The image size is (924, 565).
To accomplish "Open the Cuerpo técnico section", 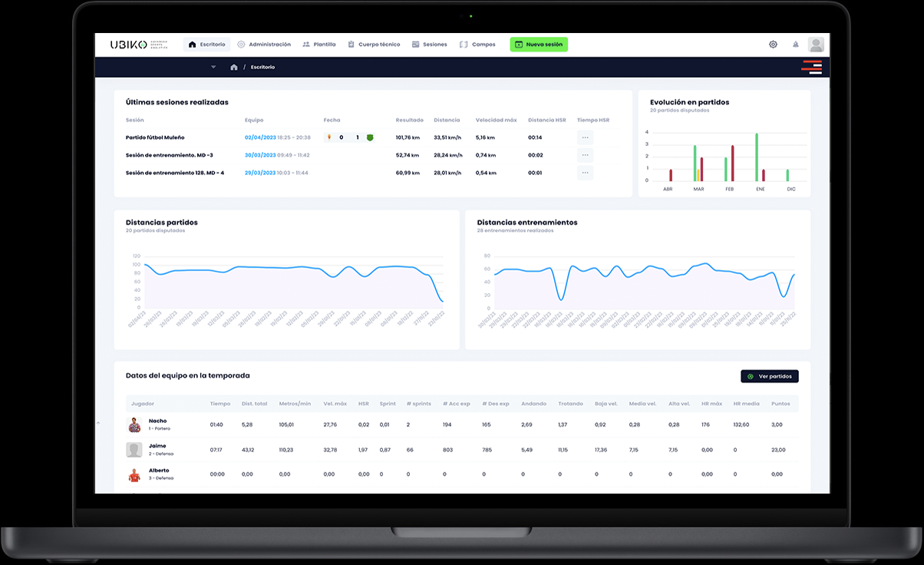I will [374, 45].
